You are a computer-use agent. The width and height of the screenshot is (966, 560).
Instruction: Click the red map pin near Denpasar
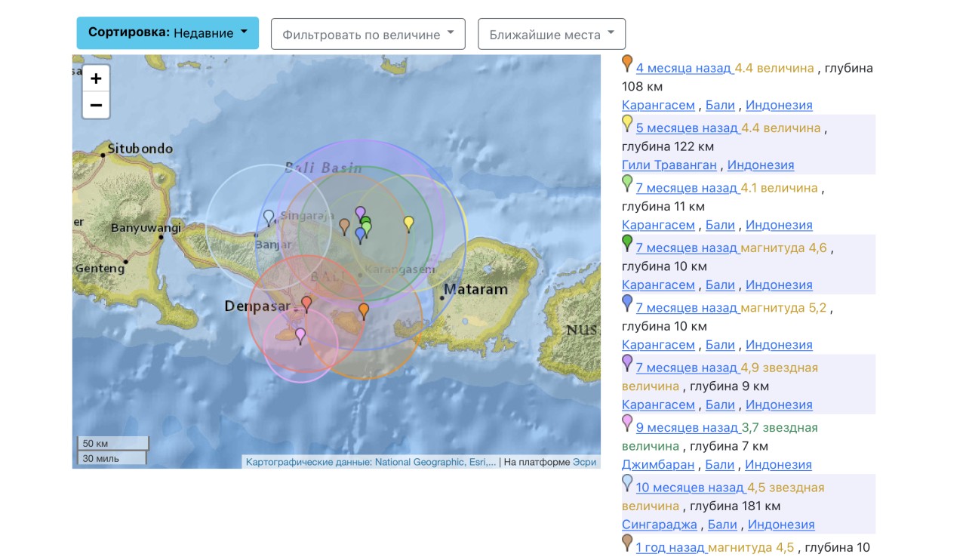(306, 304)
